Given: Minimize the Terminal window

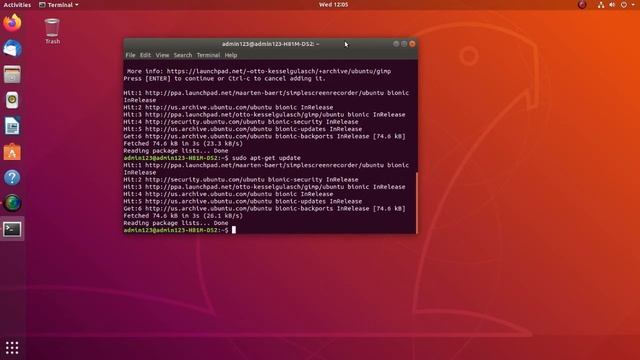Looking at the screenshot, I should [396, 44].
